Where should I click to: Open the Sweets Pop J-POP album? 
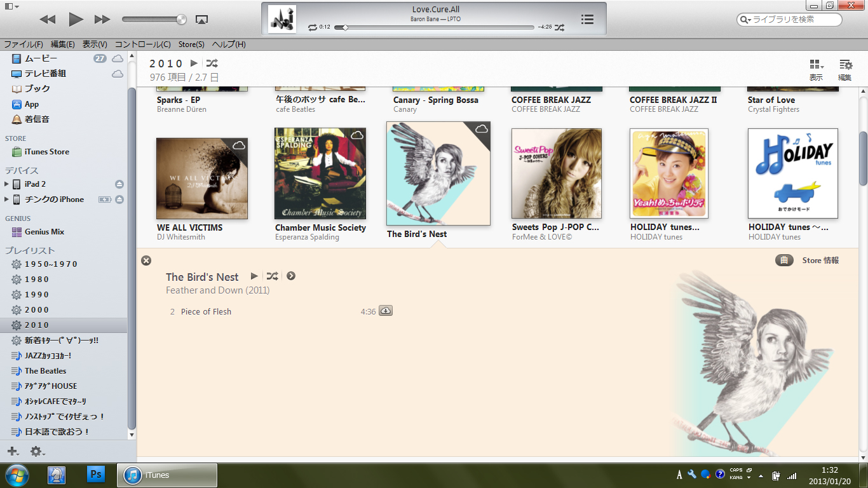[557, 173]
